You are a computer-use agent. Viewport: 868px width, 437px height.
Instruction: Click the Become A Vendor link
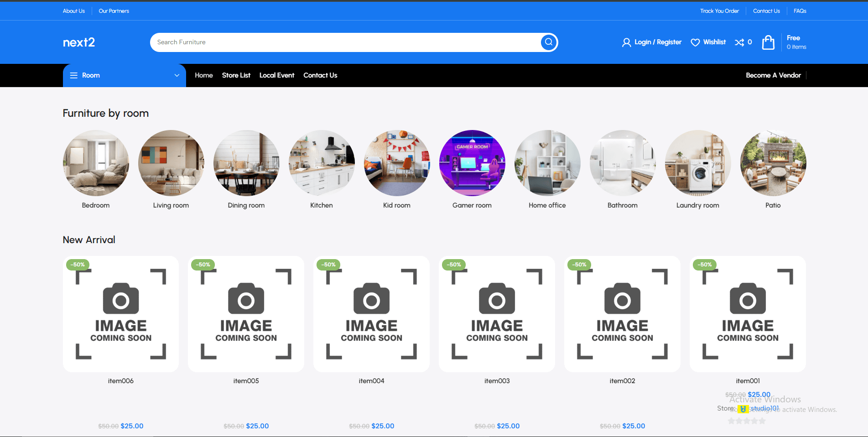click(x=773, y=75)
